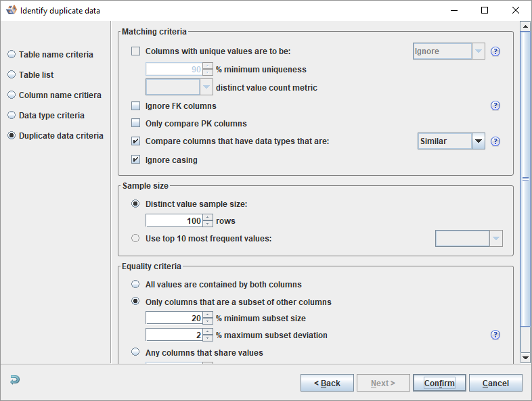
Task: Select All values contained by both columns
Action: pyautogui.click(x=136, y=285)
